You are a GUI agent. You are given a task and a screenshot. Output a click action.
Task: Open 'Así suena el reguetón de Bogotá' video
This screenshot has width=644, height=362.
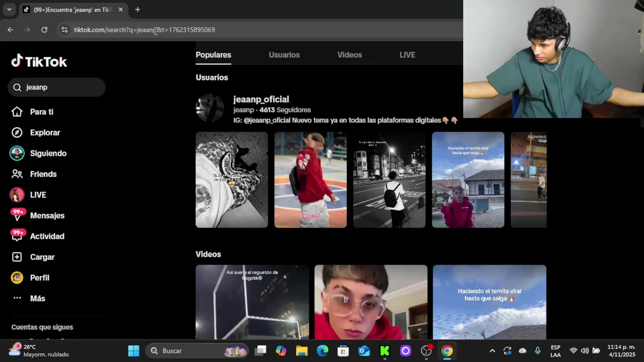point(252,302)
